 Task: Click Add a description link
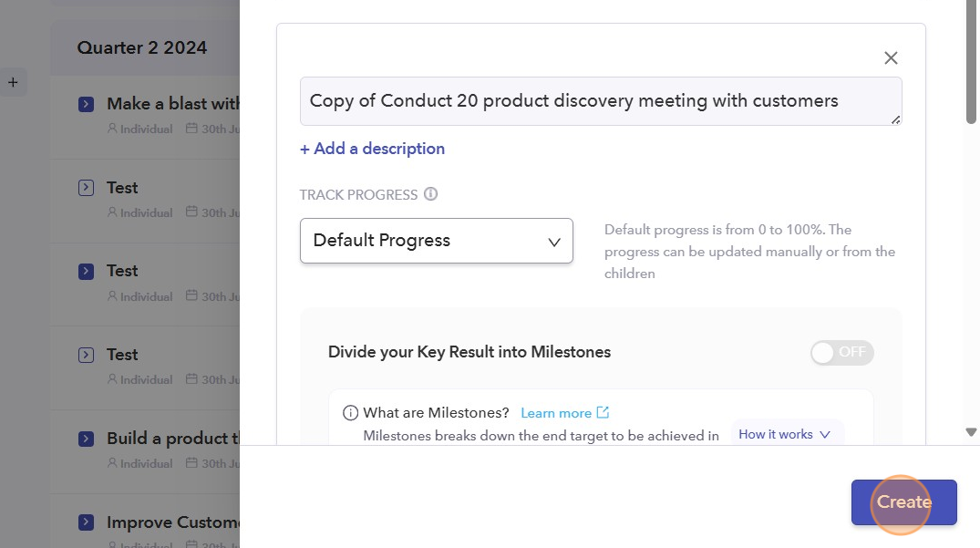372,149
